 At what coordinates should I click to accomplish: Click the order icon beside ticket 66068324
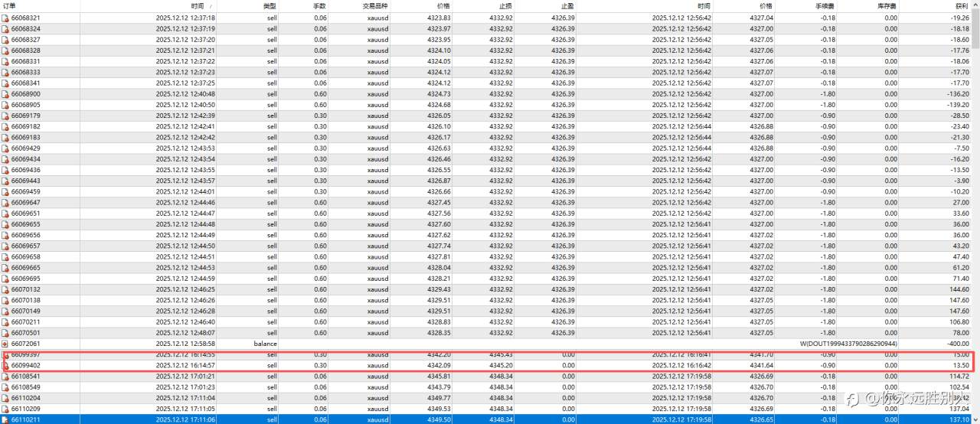click(x=5, y=28)
